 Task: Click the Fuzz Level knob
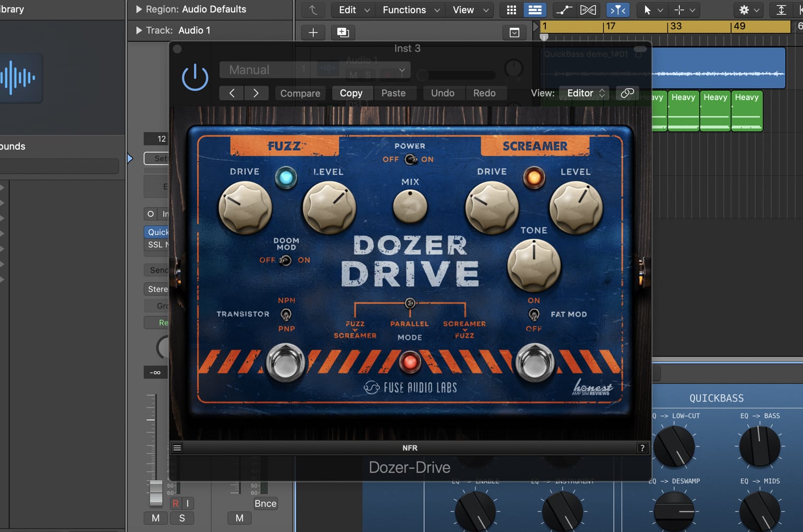pyautogui.click(x=329, y=208)
